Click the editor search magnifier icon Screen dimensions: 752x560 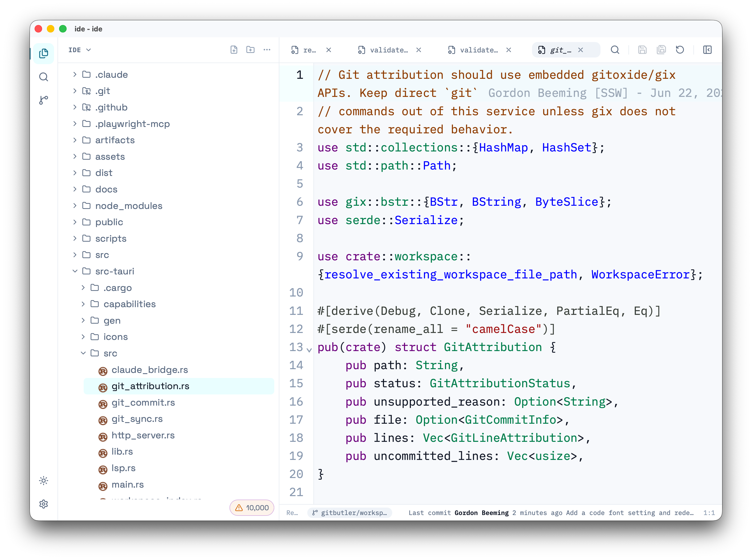tap(615, 50)
